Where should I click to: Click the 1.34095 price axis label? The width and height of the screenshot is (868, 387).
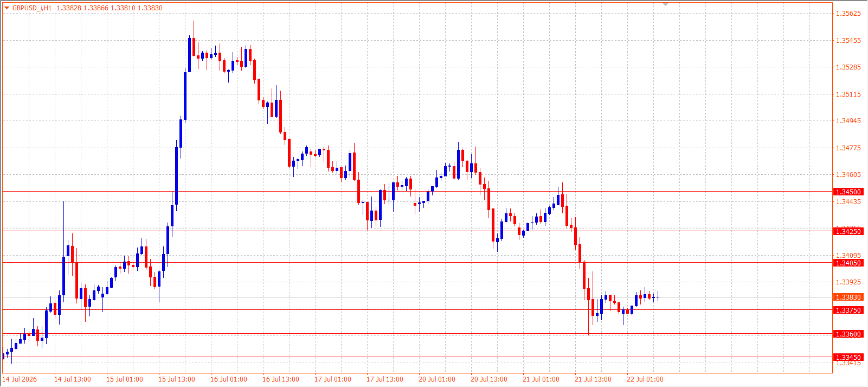tap(848, 256)
